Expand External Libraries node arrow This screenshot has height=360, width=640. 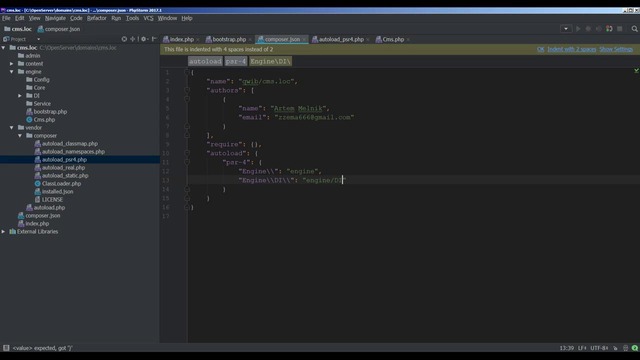[4, 231]
